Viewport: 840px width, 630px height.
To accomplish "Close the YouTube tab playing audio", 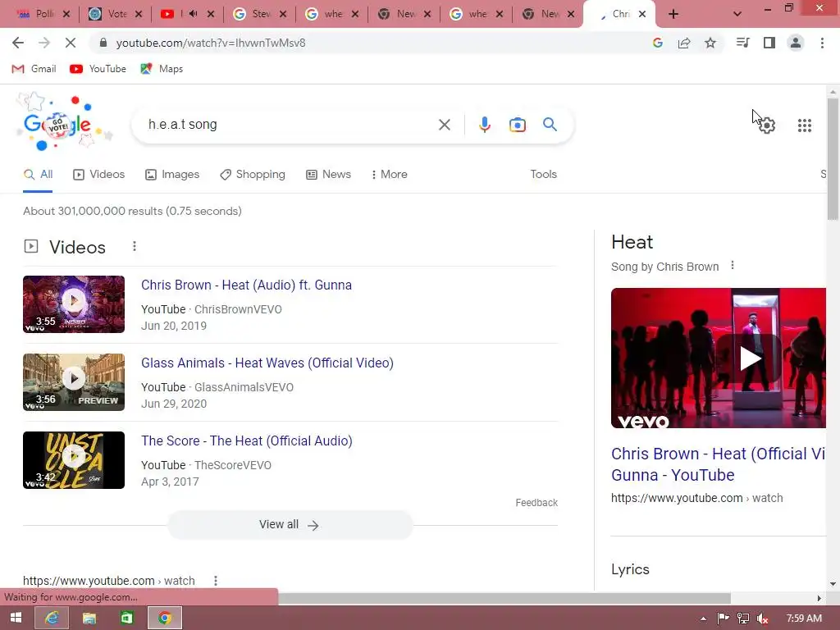I will point(211,14).
